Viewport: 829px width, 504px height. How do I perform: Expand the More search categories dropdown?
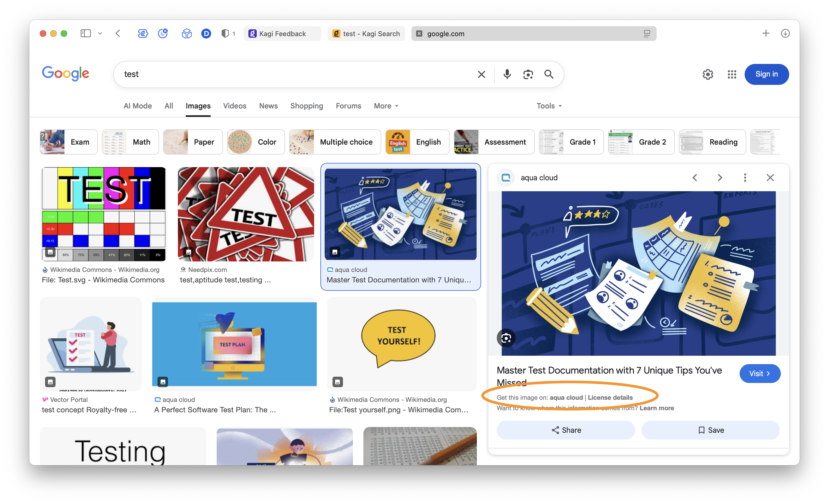386,106
